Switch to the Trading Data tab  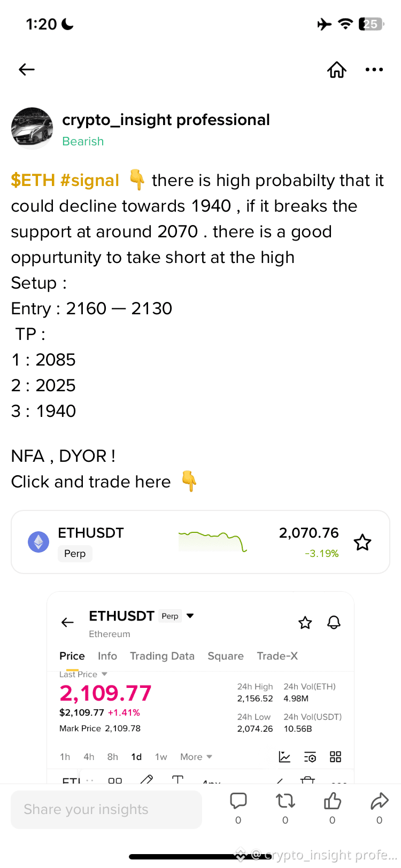162,656
